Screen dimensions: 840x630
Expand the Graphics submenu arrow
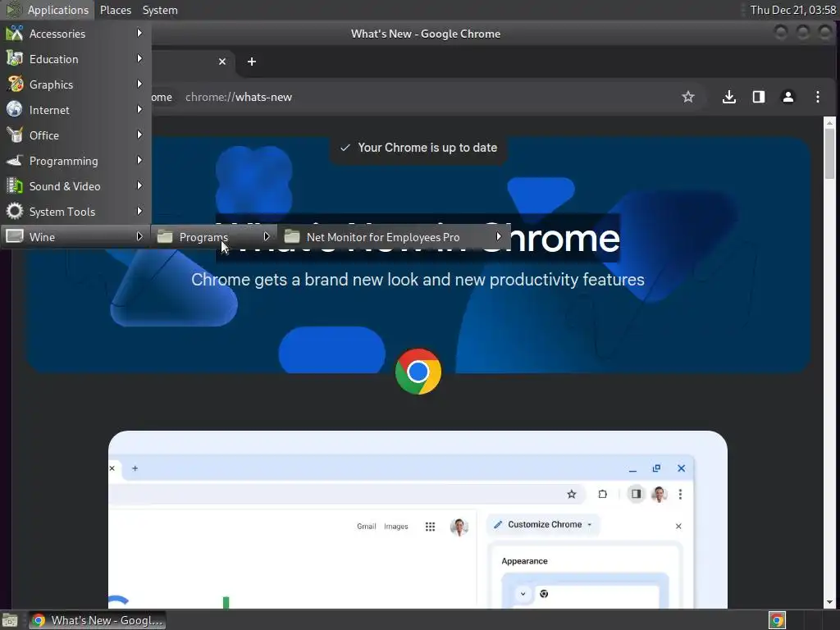pos(139,84)
